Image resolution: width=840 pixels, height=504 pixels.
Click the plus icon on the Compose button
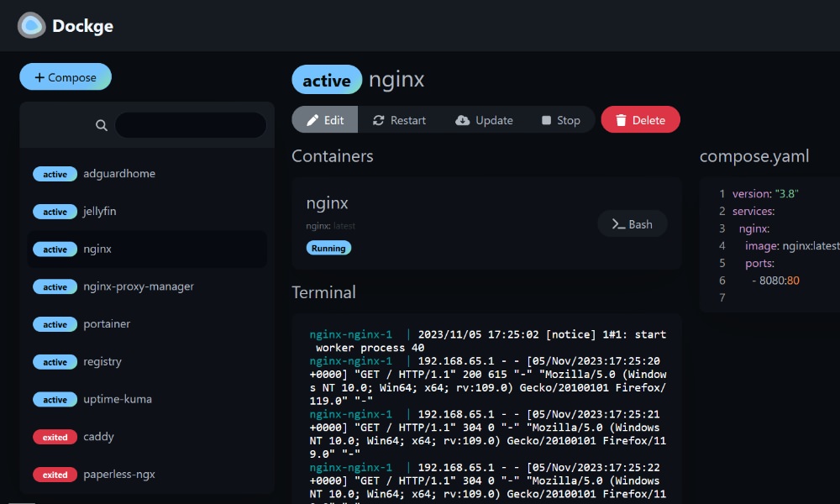pos(42,76)
